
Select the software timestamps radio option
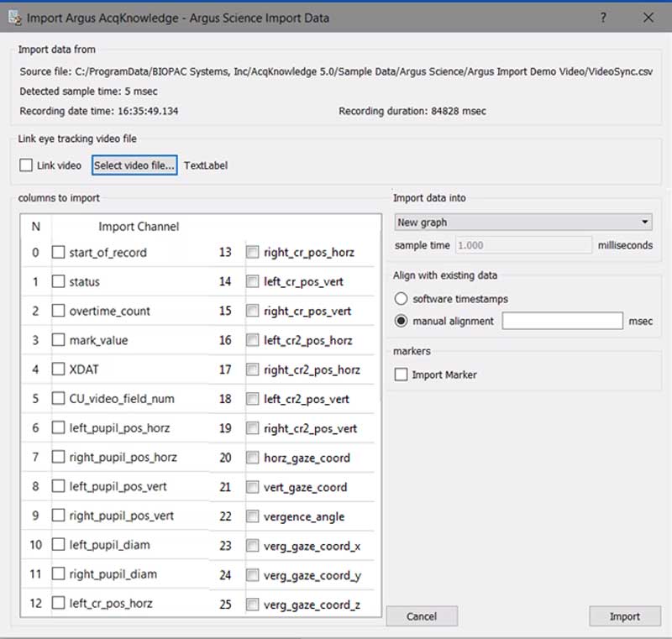click(401, 299)
